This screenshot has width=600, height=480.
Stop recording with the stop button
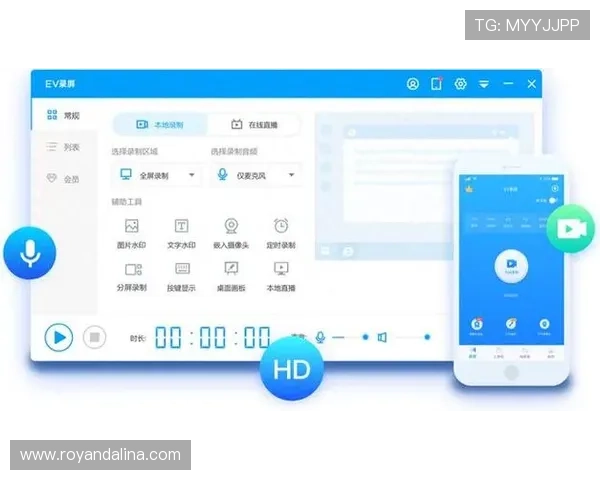(x=95, y=337)
